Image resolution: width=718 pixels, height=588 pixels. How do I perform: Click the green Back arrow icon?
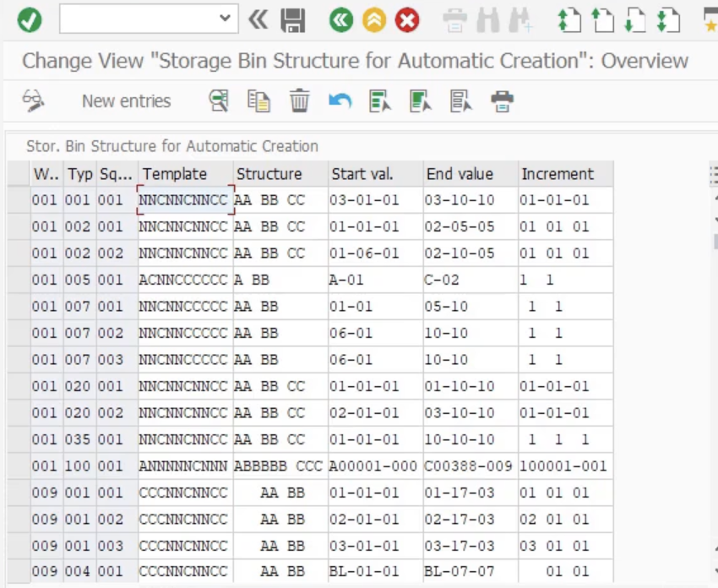click(341, 19)
